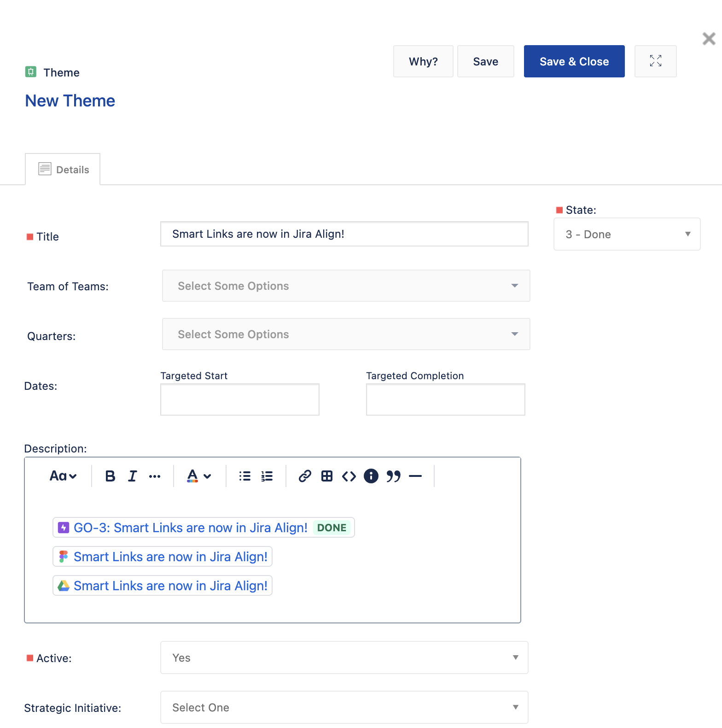Open more formatting options ellipsis
The width and height of the screenshot is (722, 728).
pyautogui.click(x=155, y=476)
